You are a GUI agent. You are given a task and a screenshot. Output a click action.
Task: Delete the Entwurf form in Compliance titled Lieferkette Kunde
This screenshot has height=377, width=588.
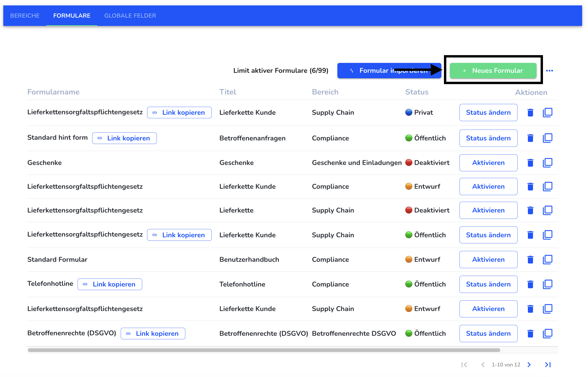pos(530,187)
